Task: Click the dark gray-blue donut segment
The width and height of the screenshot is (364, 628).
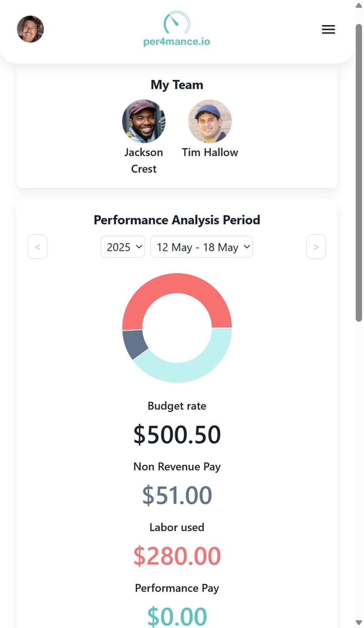Action: click(133, 344)
